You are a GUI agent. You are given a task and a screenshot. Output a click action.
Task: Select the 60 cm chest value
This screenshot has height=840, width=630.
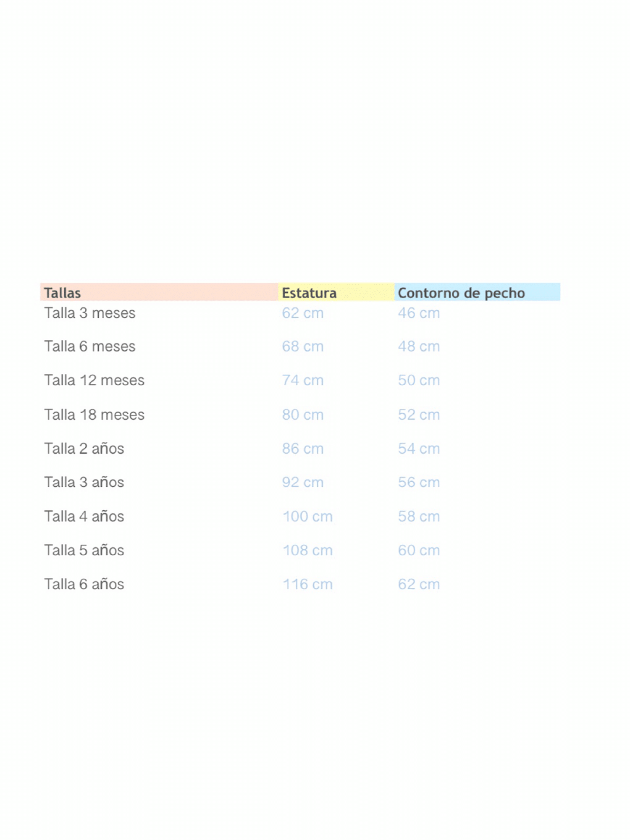(419, 551)
